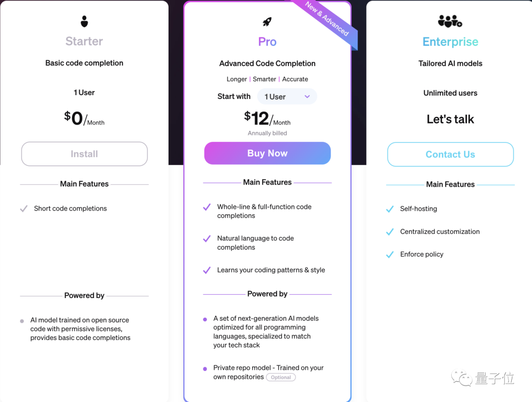
Task: Click the checkmark beside Learns your coding patterns
Action: (206, 270)
